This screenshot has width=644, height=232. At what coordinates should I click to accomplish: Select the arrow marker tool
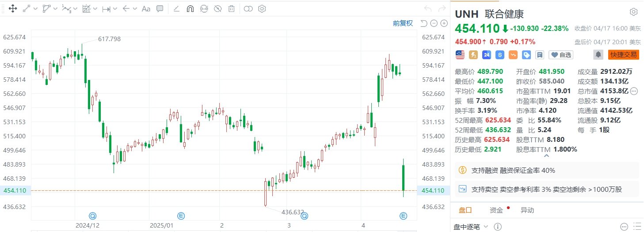126,8
